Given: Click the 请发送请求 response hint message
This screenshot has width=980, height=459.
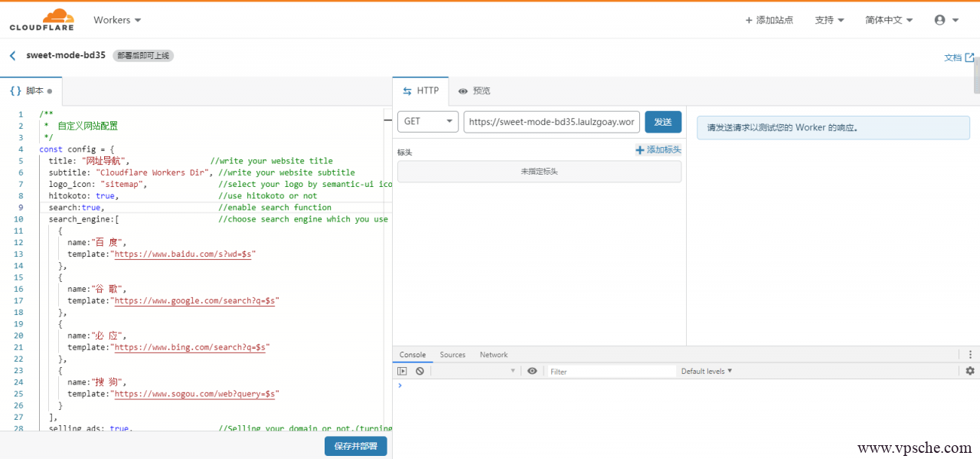Looking at the screenshot, I should pos(833,128).
